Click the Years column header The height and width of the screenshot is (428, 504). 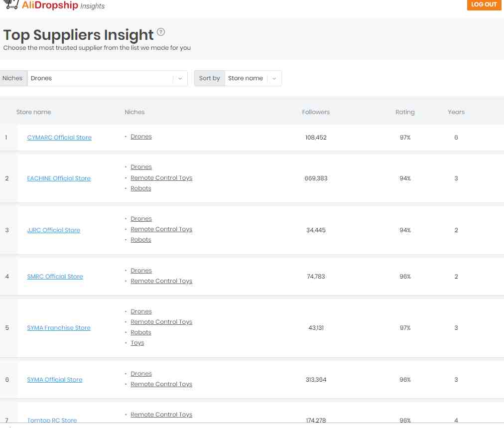[456, 112]
